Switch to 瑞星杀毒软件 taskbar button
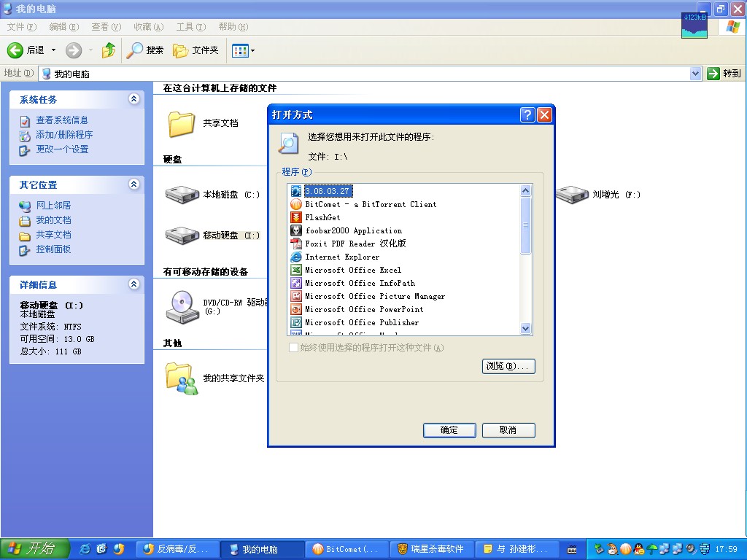The image size is (747, 560). pos(432,549)
